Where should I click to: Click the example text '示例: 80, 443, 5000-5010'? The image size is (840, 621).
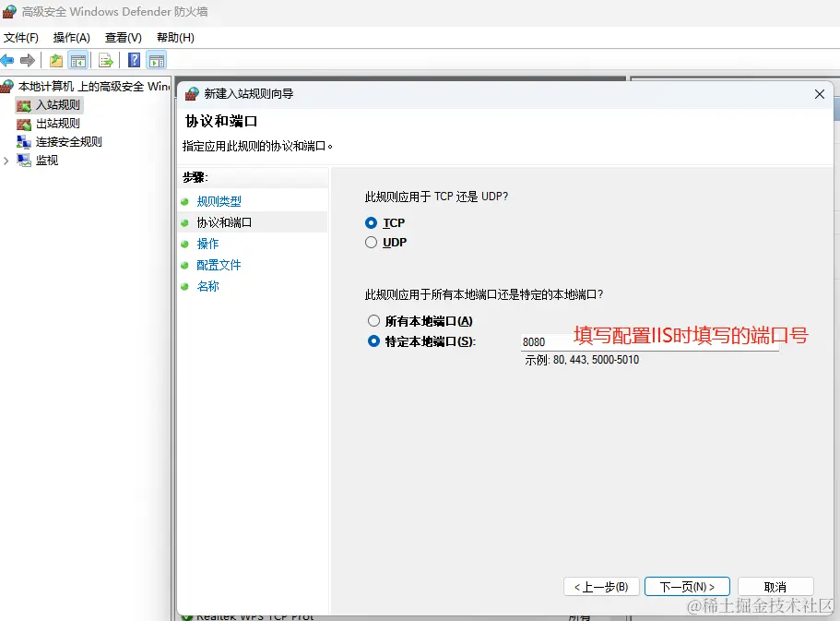(x=582, y=360)
